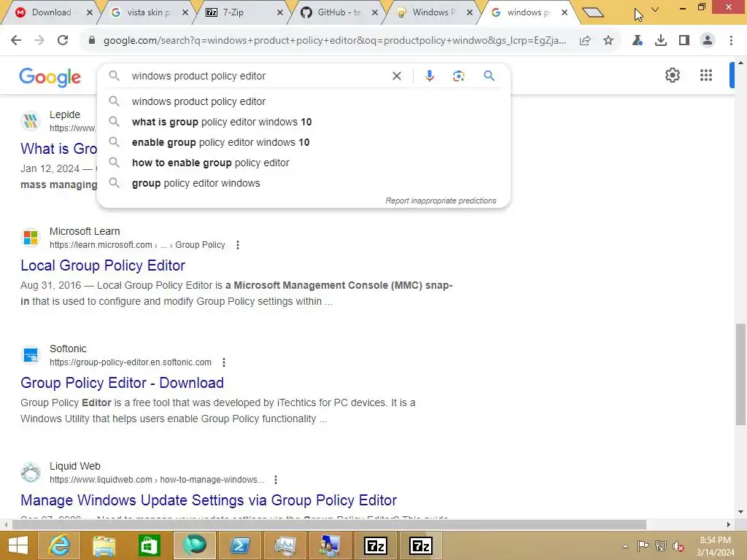
Task: Launch Internet Explorer from taskbar
Action: [59, 545]
